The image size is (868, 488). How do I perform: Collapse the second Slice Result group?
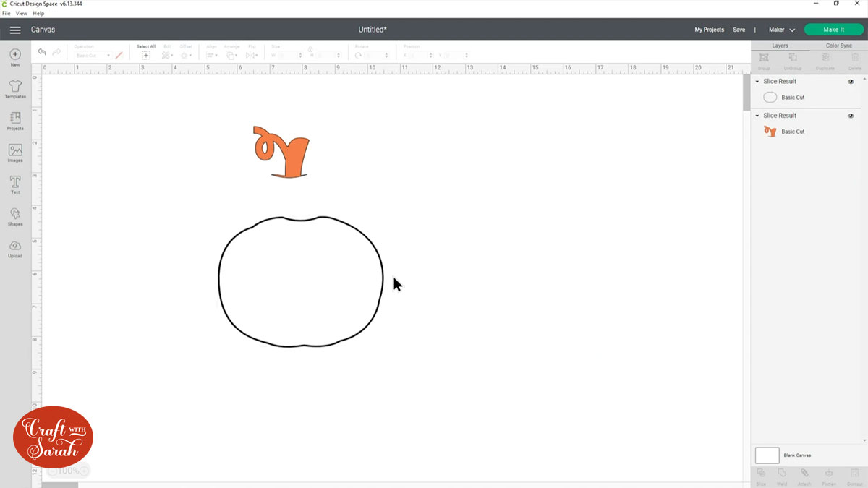click(757, 116)
